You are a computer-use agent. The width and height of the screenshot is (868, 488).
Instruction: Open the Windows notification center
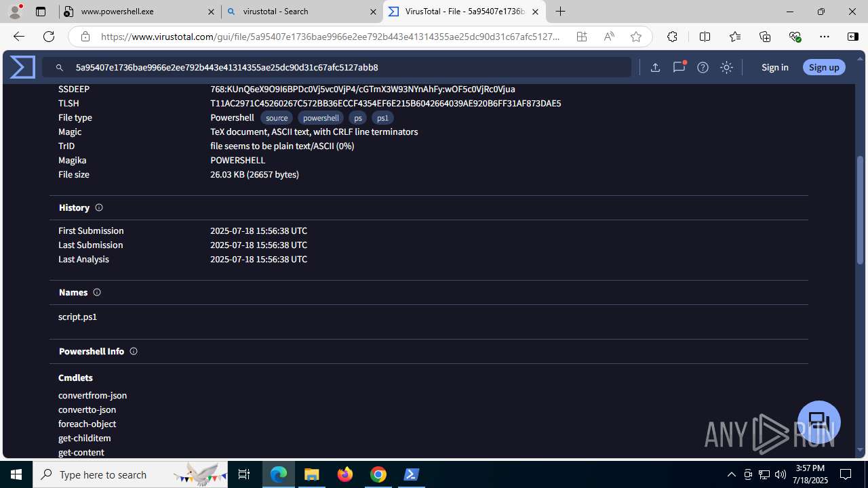846,474
